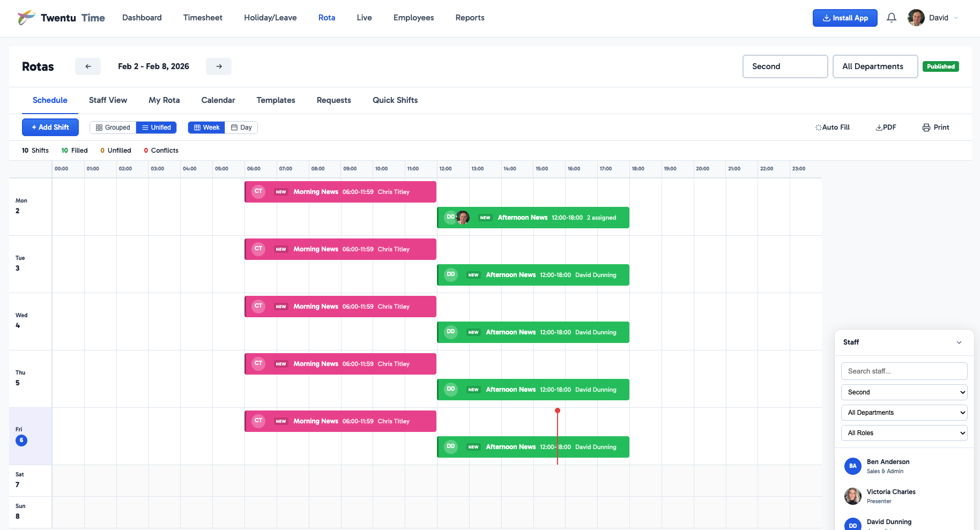This screenshot has height=530, width=980.
Task: Open Holiday/Leave in top navigation
Action: [270, 18]
